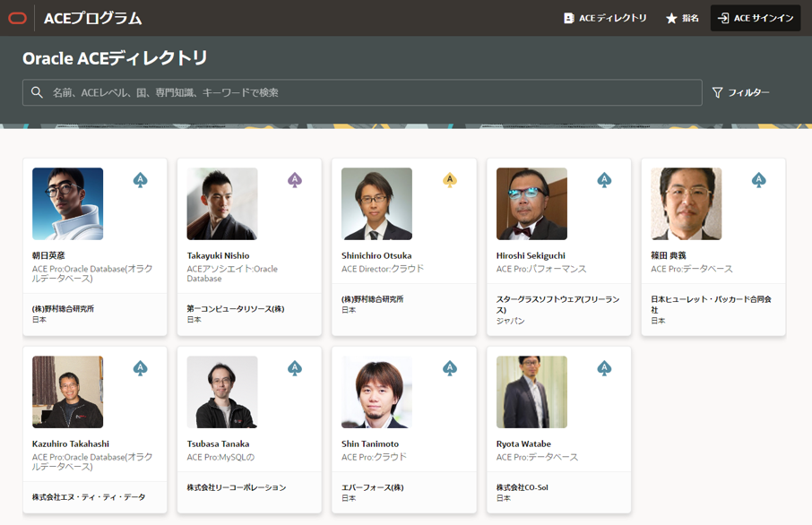Click the ACE badge on Hiroshi Sekiguchi's card
This screenshot has width=812, height=525.
pyautogui.click(x=604, y=180)
